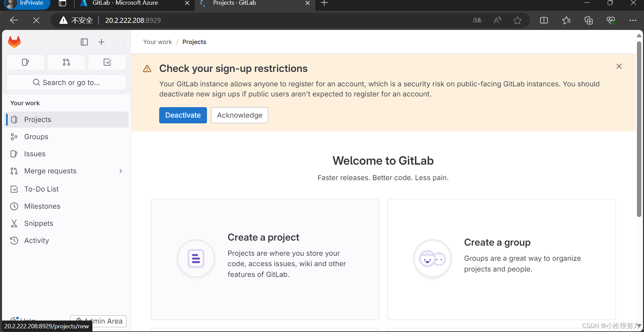644x332 pixels.
Task: Click Projects breadcrumb
Action: (194, 42)
